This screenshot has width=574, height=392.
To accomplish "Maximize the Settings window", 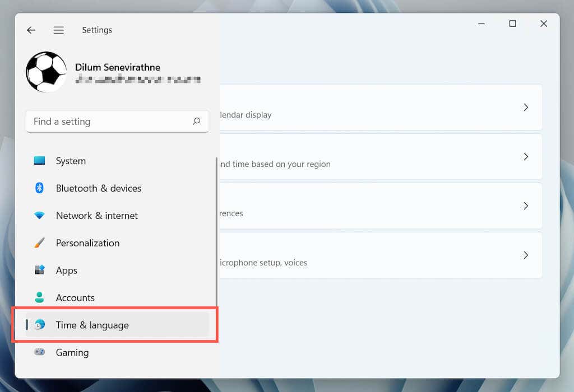I will pos(512,24).
